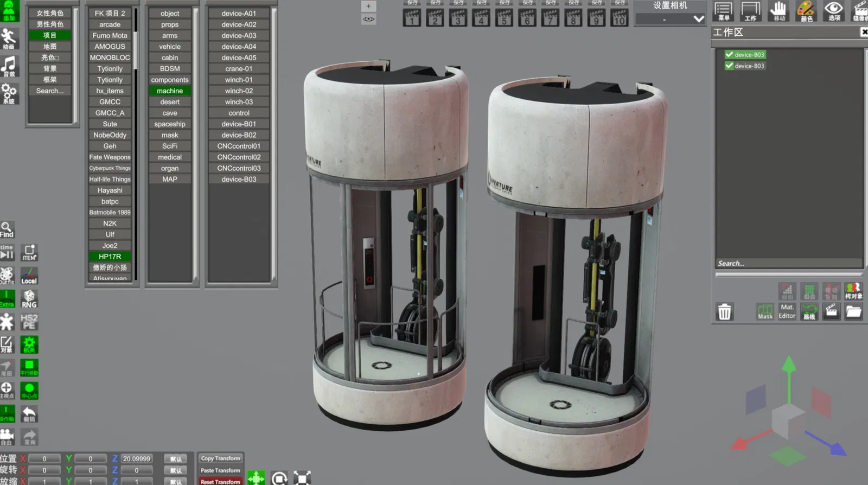Screen dimensions: 868x485
Task: Toggle the green center point button (中心点)
Action: tap(29, 391)
